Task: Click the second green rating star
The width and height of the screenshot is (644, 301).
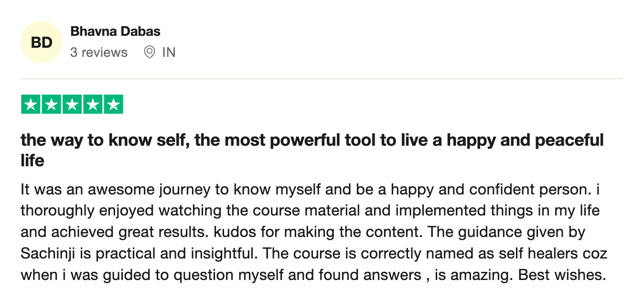Action: click(52, 105)
